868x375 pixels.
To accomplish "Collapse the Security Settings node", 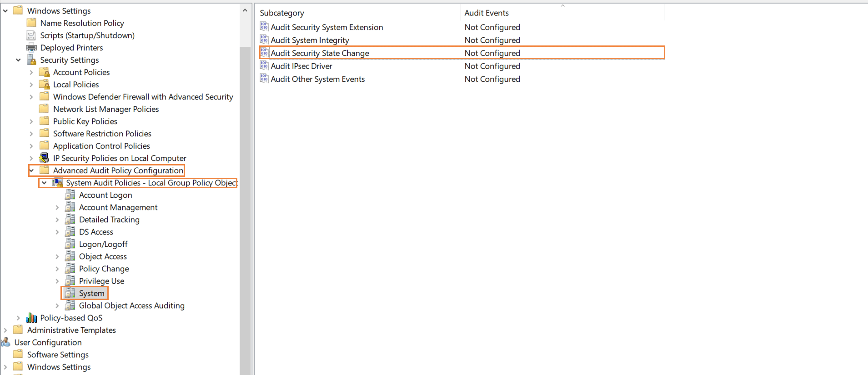I will (18, 60).
